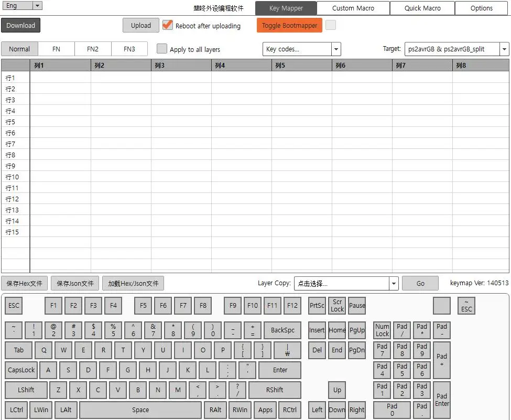
Task: Choose the BackSpc key on the keyboard
Action: coord(282,330)
